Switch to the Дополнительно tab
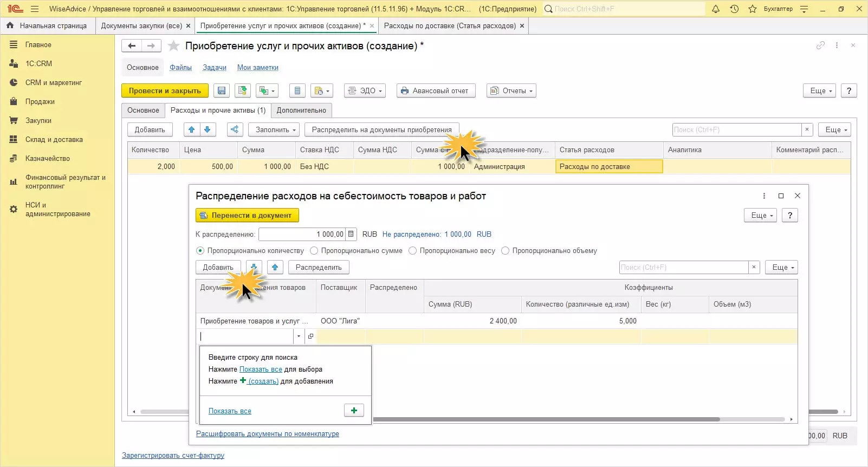 tap(301, 111)
